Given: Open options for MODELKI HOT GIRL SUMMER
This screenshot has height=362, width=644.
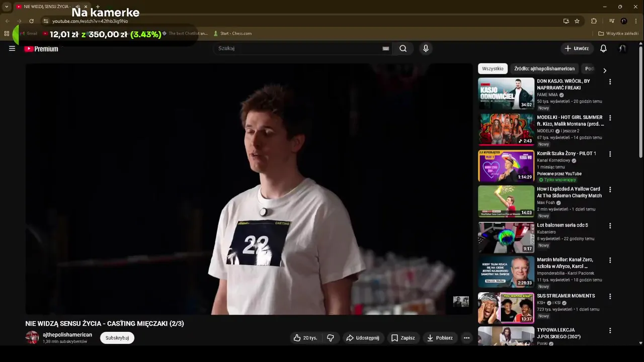Looking at the screenshot, I should click(x=610, y=118).
